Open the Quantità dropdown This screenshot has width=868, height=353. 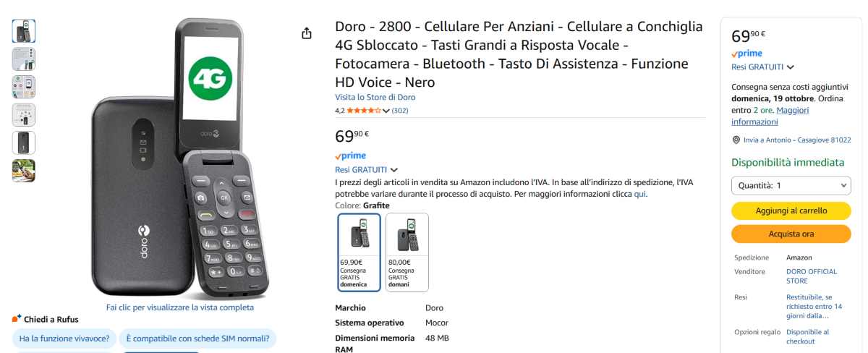(x=791, y=186)
